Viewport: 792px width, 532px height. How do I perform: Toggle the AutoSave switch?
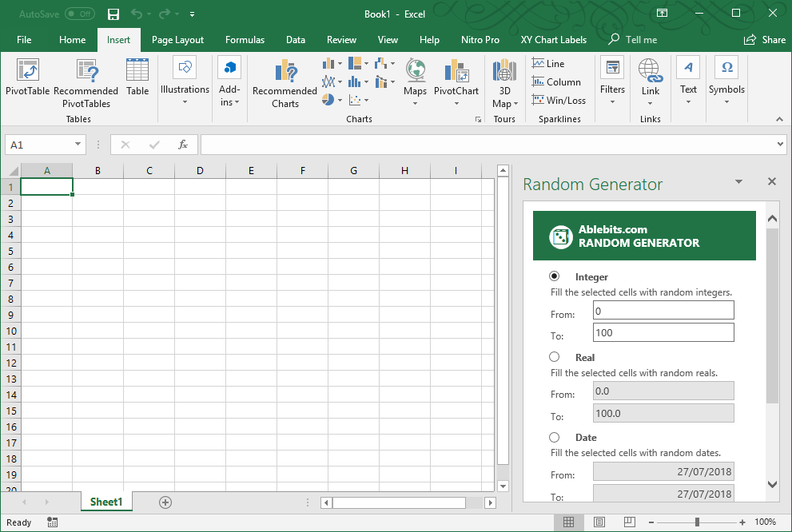pos(79,14)
